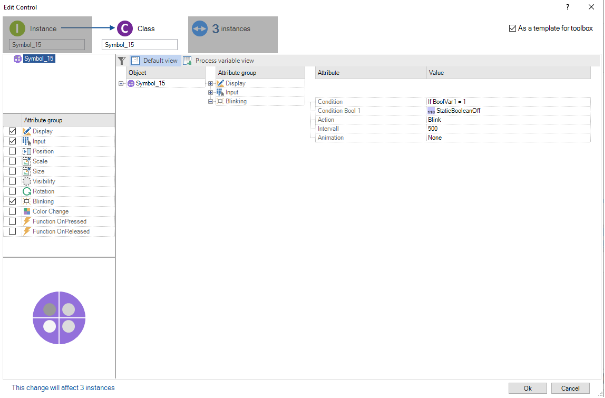Screen dimensions: 605x398
Task: Click the Color Change icon in list
Action: [27, 211]
